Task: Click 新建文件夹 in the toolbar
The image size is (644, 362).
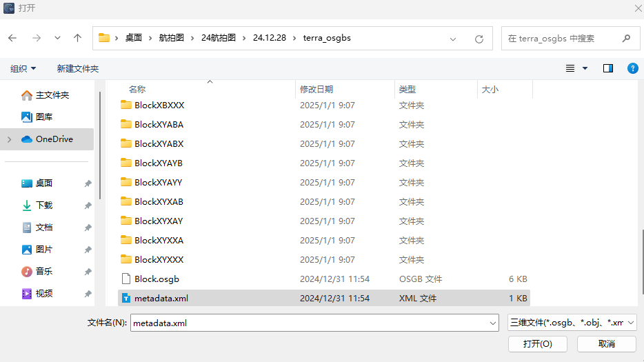Action: (78, 69)
